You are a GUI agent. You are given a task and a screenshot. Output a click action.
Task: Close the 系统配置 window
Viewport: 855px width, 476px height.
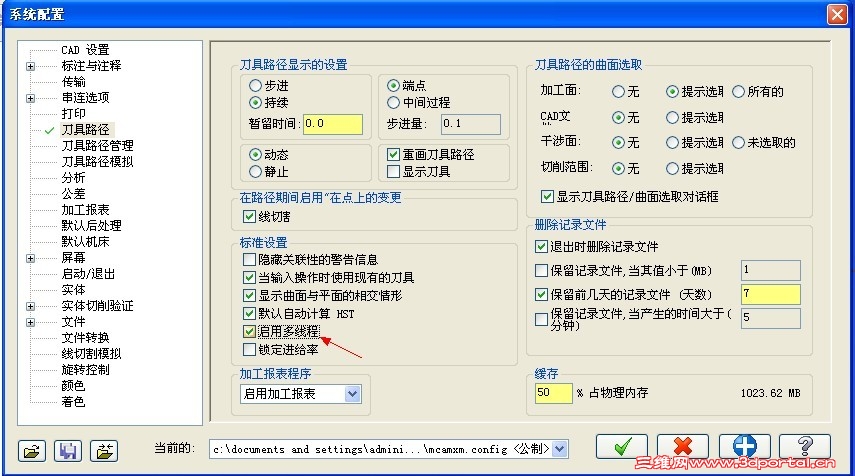[837, 14]
